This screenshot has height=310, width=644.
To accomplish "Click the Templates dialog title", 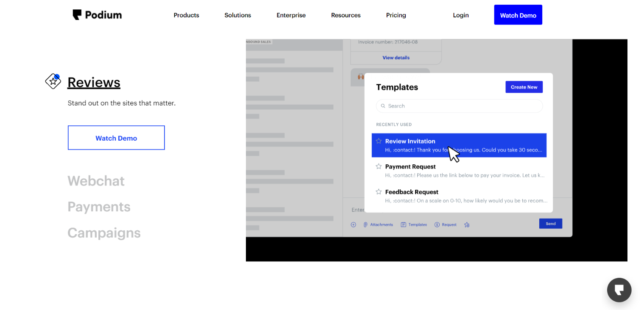I will 397,87.
